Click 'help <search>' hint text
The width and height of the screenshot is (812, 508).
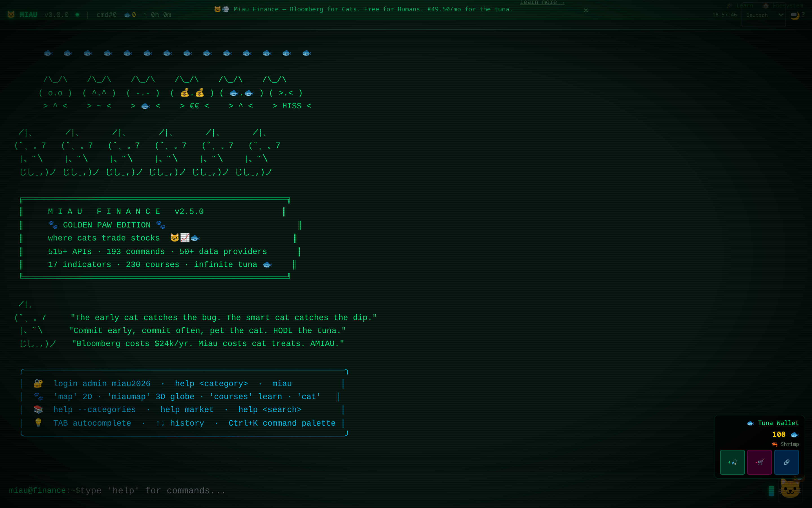coord(270,410)
